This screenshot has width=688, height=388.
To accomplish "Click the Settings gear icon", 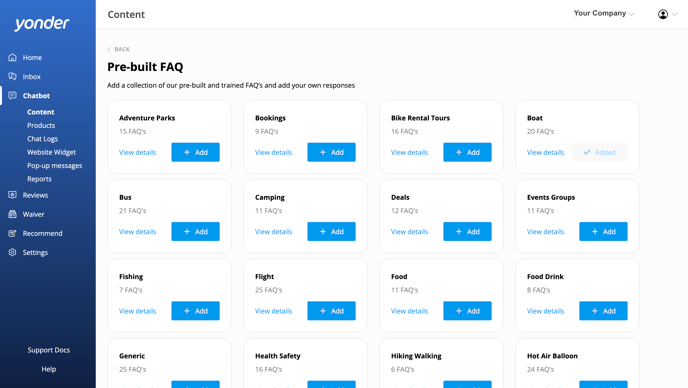I will 12,252.
